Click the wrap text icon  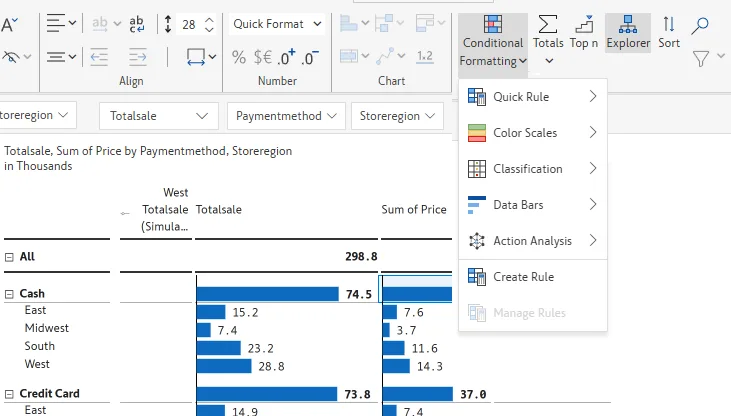pos(137,24)
